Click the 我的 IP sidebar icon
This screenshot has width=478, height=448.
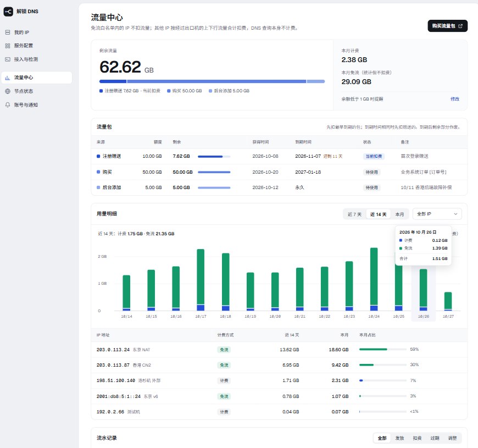8,32
